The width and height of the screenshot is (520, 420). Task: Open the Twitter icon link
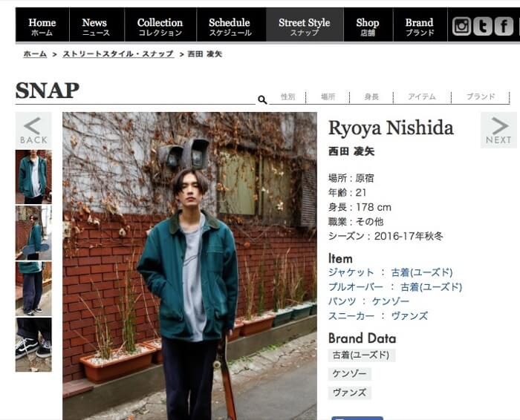pos(483,26)
